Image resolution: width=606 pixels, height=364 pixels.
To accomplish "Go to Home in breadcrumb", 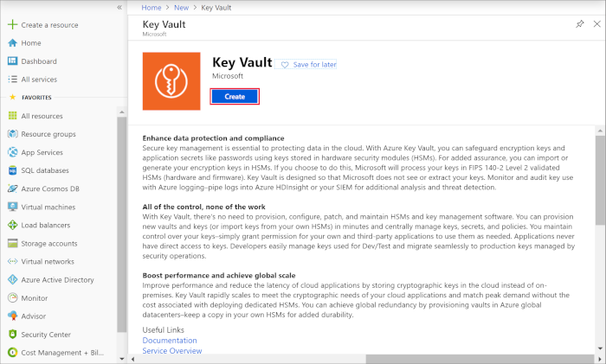I will click(x=151, y=8).
